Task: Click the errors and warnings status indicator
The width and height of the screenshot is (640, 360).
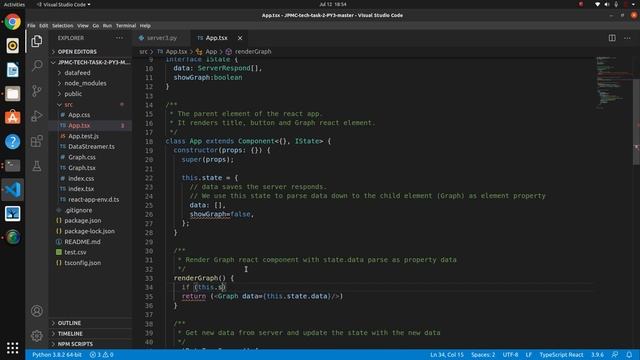Action: (102, 355)
